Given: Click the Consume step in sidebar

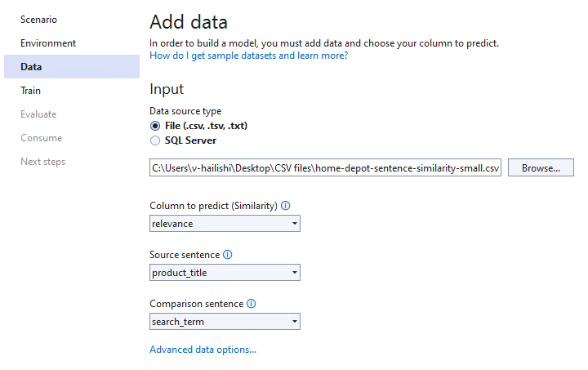Looking at the screenshot, I should tap(42, 137).
